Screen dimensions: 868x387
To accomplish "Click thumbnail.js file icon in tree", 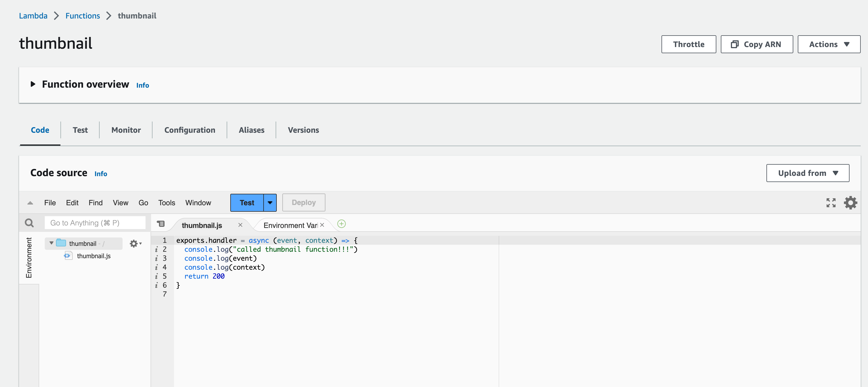I will [68, 256].
